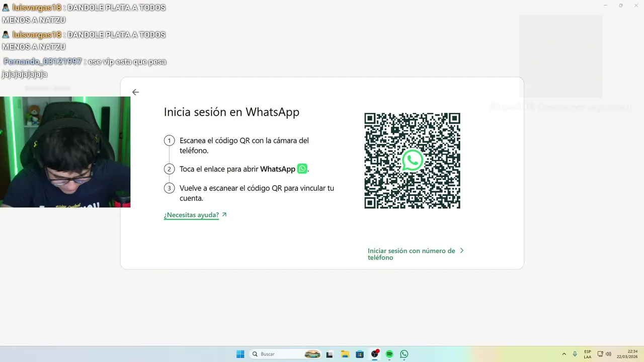Open File Explorer from the taskbar
This screenshot has height=362, width=644.
(x=345, y=354)
